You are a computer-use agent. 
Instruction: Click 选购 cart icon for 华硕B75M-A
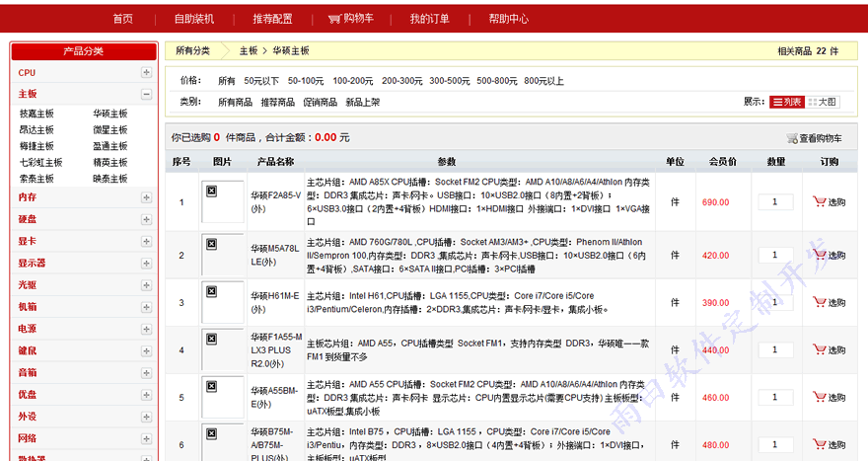829,445
